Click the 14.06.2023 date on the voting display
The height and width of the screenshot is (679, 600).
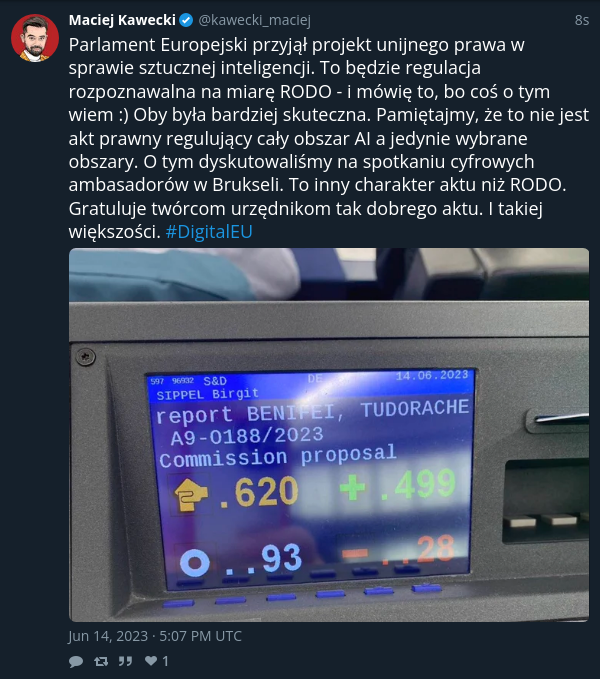432,375
